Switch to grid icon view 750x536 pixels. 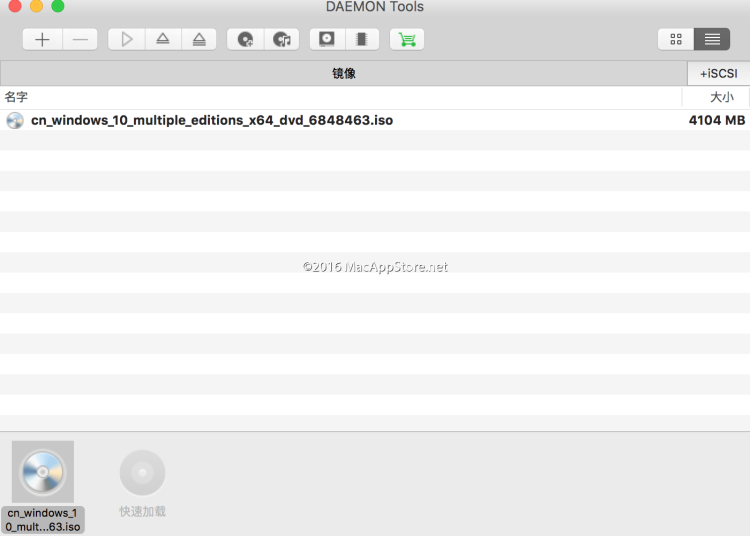(x=676, y=40)
